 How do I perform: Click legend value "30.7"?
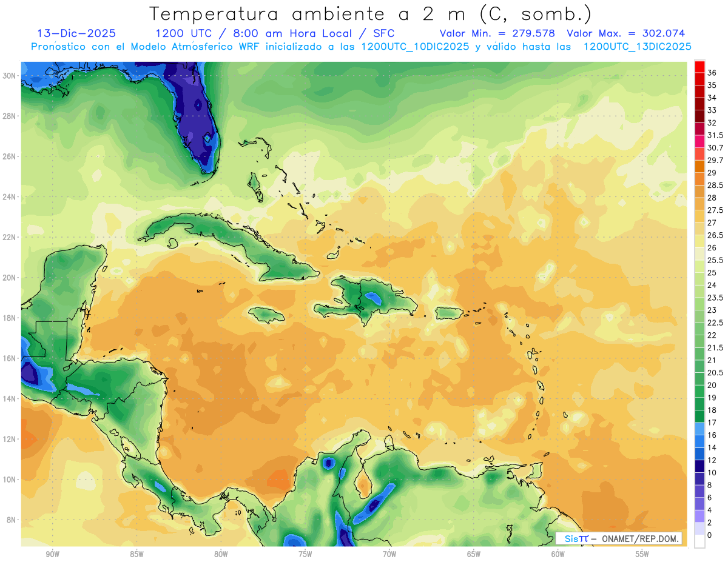coord(715,148)
